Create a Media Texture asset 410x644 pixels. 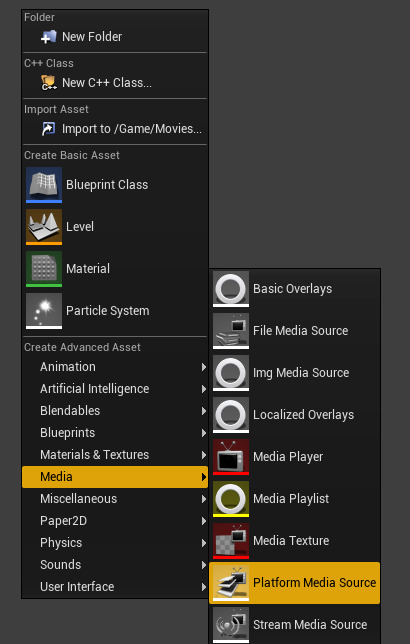pos(291,541)
